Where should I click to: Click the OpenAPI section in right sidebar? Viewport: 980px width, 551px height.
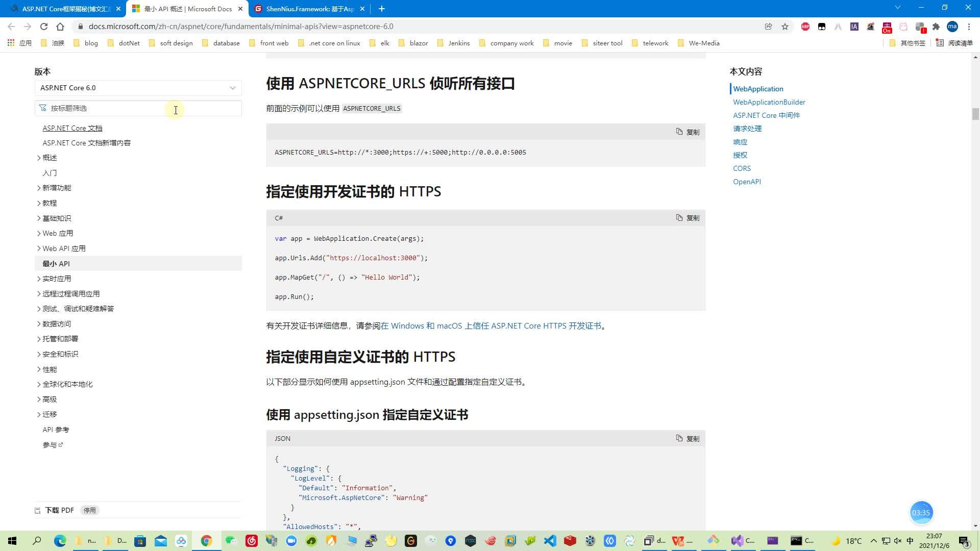747,181
